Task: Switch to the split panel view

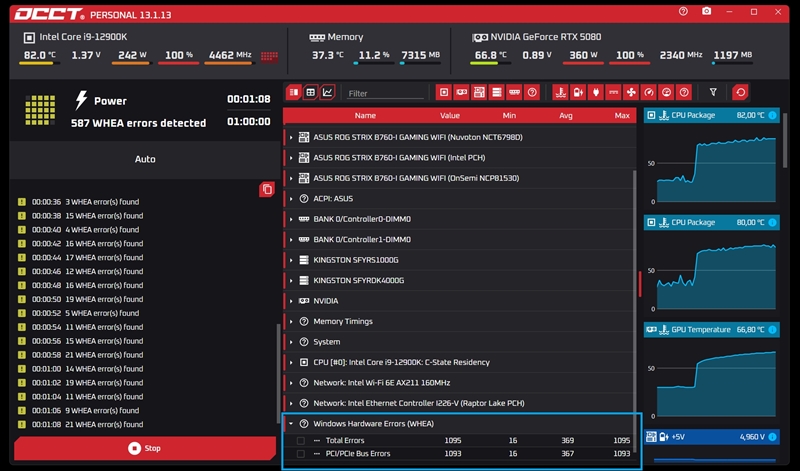Action: 294,92
